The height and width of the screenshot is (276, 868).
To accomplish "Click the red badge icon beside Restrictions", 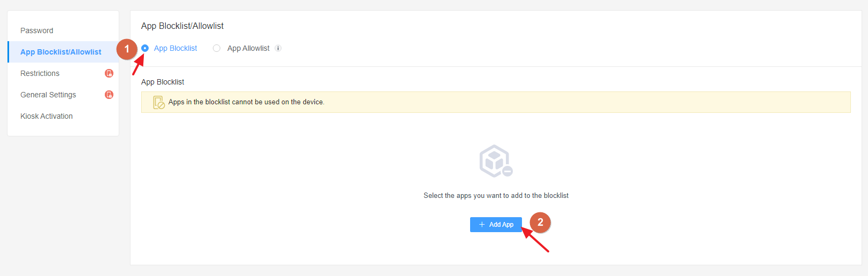I will coord(109,73).
